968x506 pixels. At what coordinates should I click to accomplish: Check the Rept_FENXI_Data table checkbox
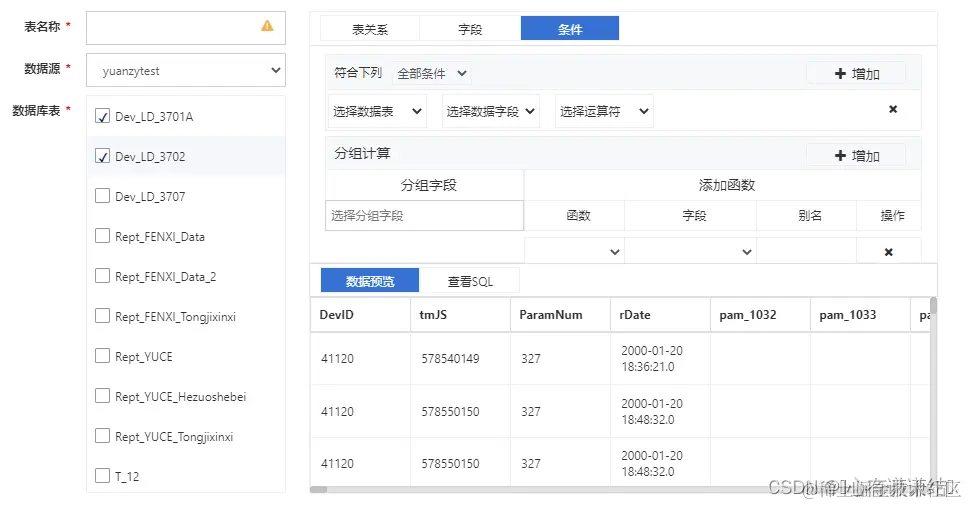[x=102, y=236]
